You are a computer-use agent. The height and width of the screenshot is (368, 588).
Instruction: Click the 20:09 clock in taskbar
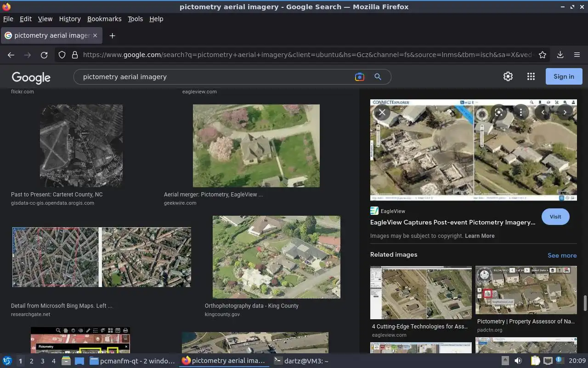coord(577,361)
